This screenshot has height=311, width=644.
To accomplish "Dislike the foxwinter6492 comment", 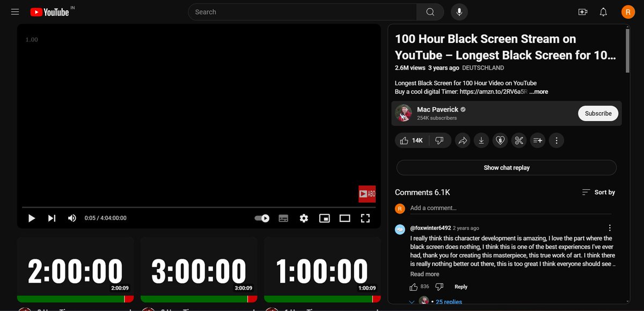I will pyautogui.click(x=438, y=286).
